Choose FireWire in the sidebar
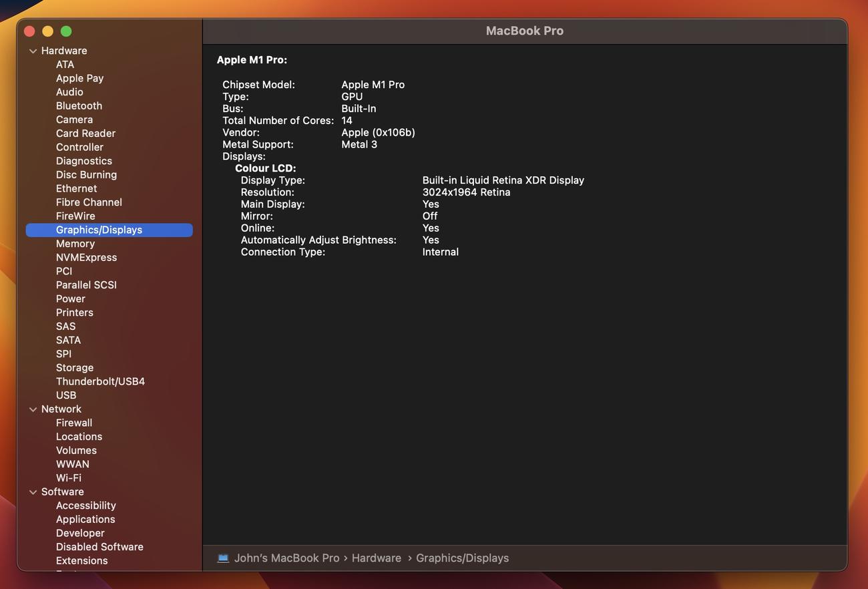 [x=75, y=216]
